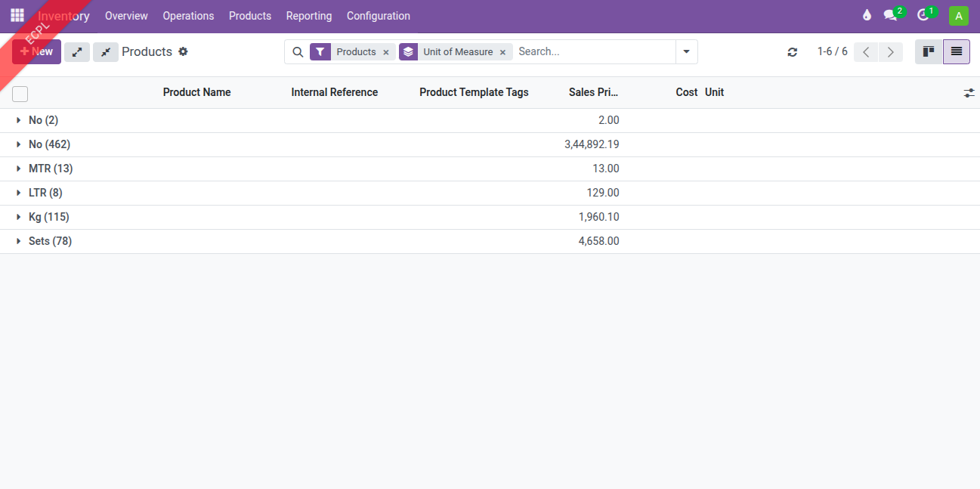This screenshot has height=489, width=980.
Task: Switch to Kanban view
Action: [x=929, y=52]
